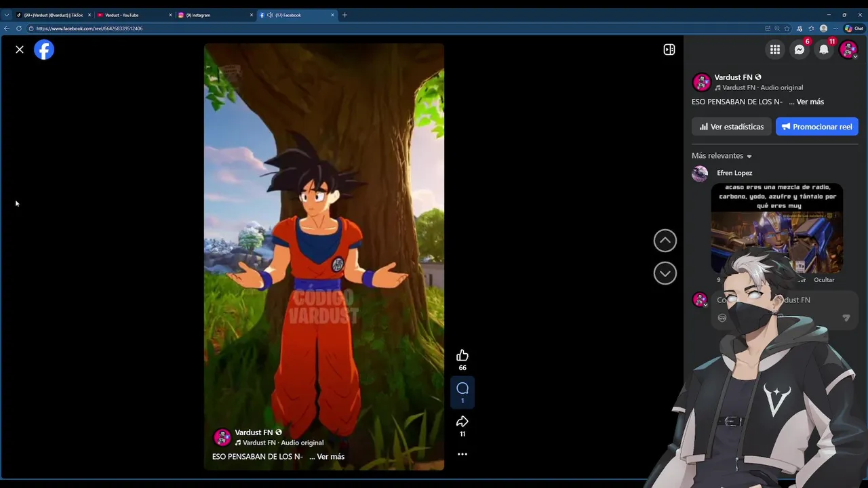The height and width of the screenshot is (488, 868).
Task: Open browser profile avatar
Action: 823,28
